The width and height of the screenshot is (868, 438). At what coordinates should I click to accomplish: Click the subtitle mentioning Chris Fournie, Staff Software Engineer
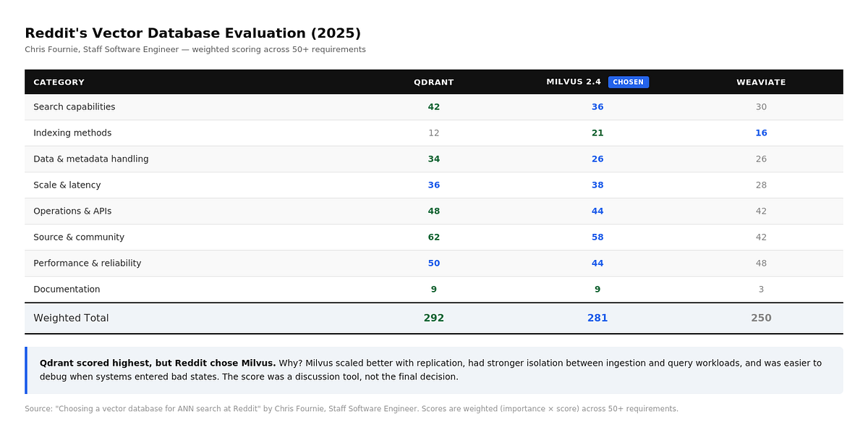click(x=195, y=49)
